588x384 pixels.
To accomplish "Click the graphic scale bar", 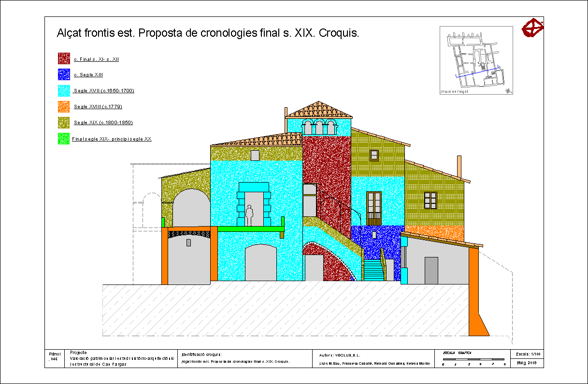I will [x=473, y=359].
